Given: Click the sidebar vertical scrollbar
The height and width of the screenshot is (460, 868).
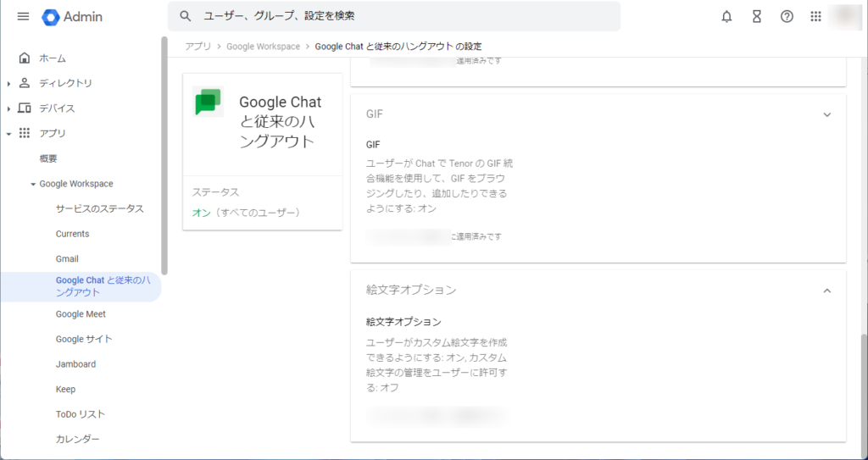Looking at the screenshot, I should click(164, 156).
